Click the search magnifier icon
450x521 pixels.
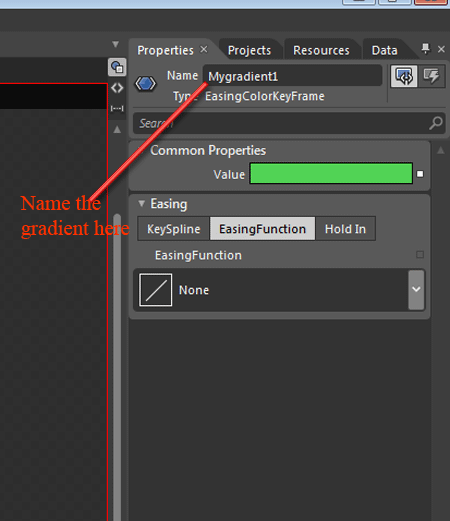tap(436, 123)
